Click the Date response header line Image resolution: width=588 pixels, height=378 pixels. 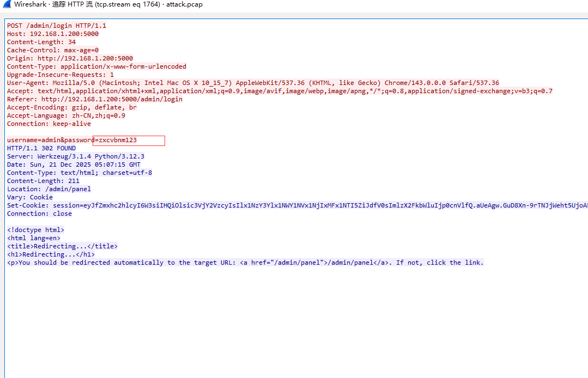[74, 164]
